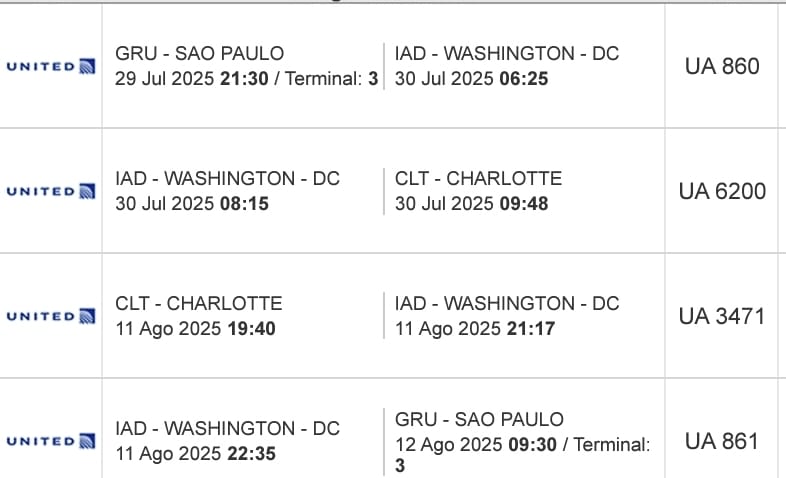Click IAD - WASHINGTON departure at 22:35

point(228,429)
